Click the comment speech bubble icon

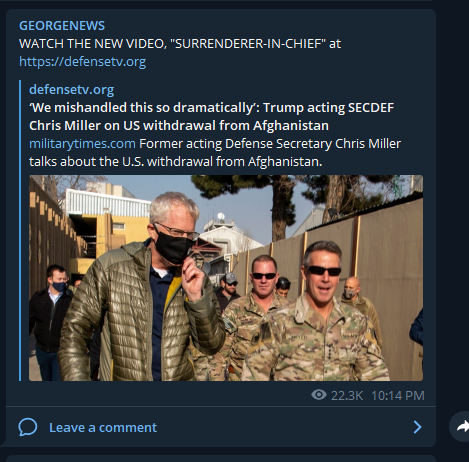pyautogui.click(x=28, y=427)
